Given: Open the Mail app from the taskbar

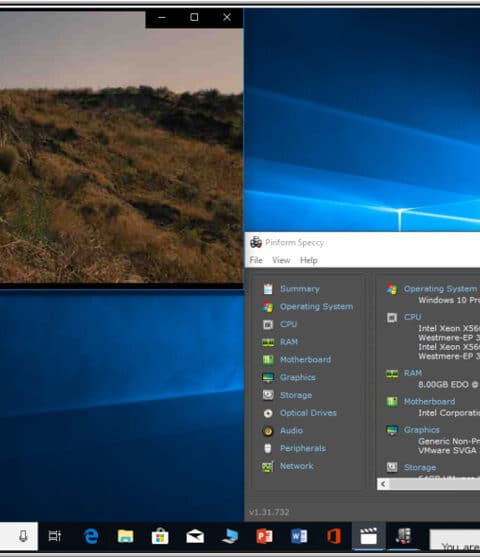Looking at the screenshot, I should pyautogui.click(x=195, y=536).
